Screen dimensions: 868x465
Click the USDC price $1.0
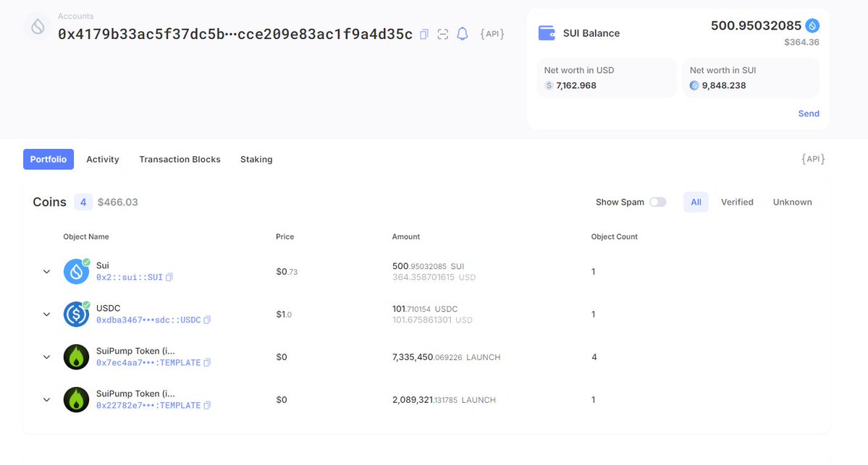[284, 314]
